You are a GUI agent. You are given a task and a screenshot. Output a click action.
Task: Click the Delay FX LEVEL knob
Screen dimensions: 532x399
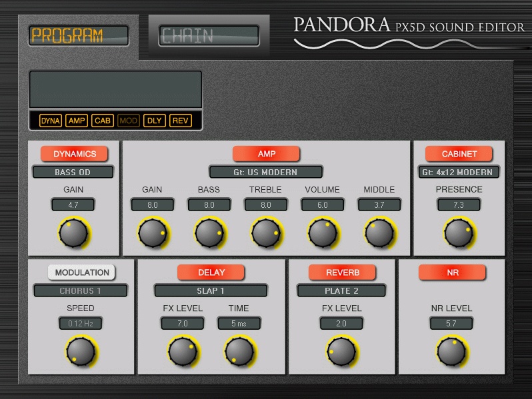[183, 352]
